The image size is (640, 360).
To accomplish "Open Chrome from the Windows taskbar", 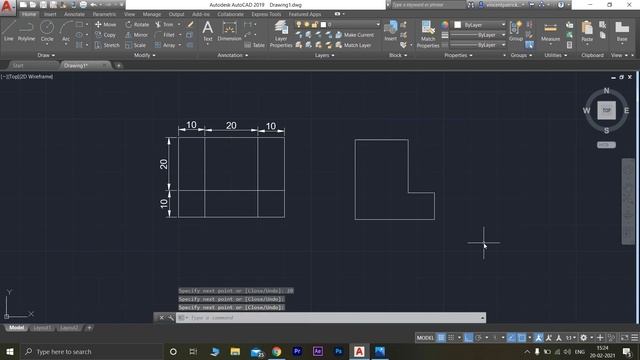I will 276,351.
